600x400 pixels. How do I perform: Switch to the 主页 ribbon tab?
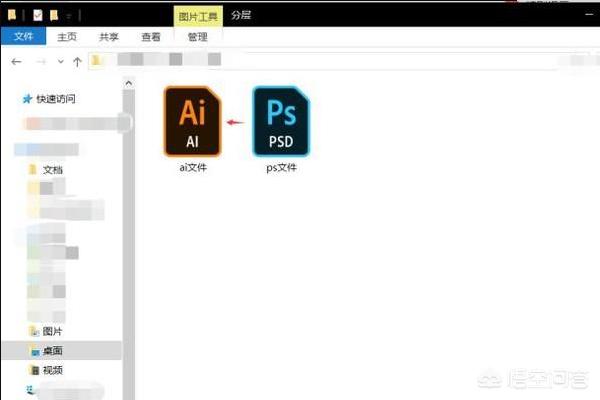[65, 37]
